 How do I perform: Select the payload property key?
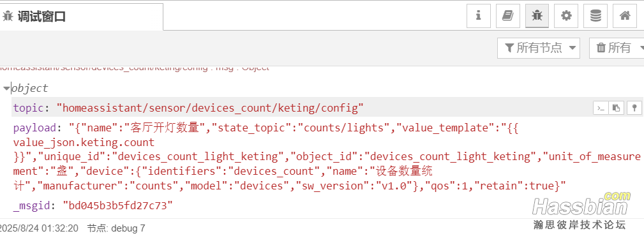click(x=34, y=128)
